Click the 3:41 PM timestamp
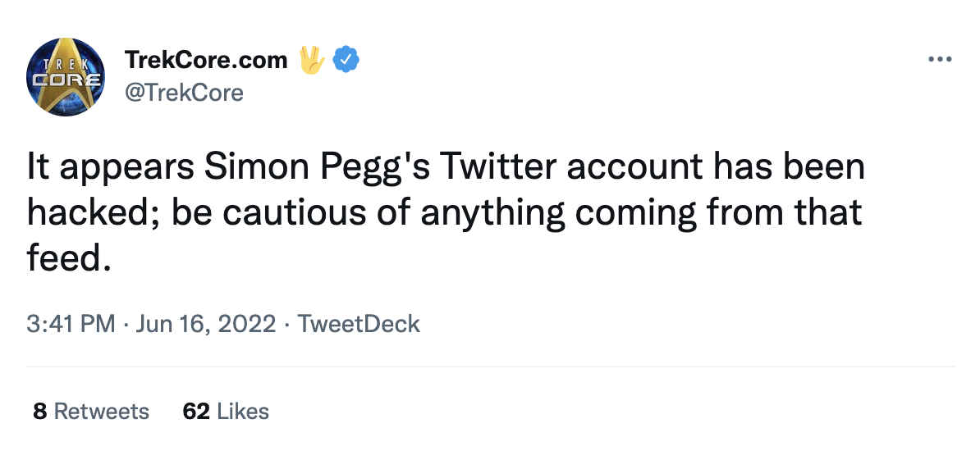 point(71,324)
